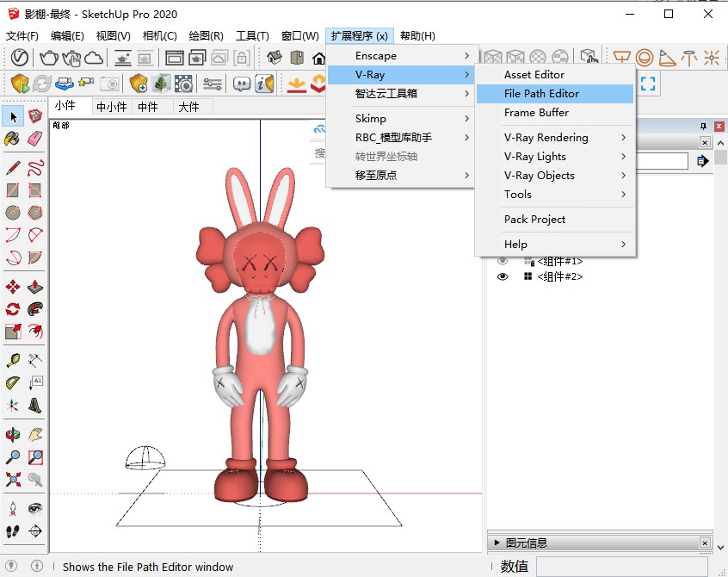Open Frame Buffer from V-Ray menu
Screen dimensions: 728x577
click(555, 113)
